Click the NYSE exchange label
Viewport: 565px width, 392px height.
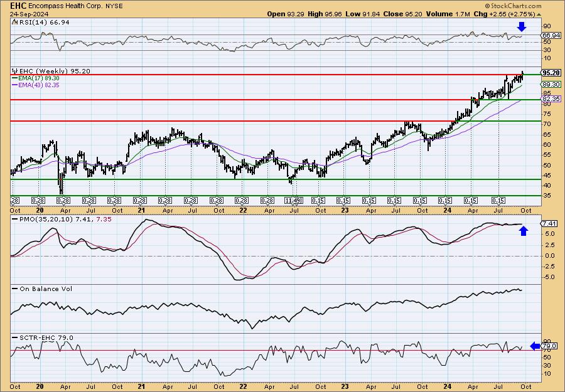[113, 6]
